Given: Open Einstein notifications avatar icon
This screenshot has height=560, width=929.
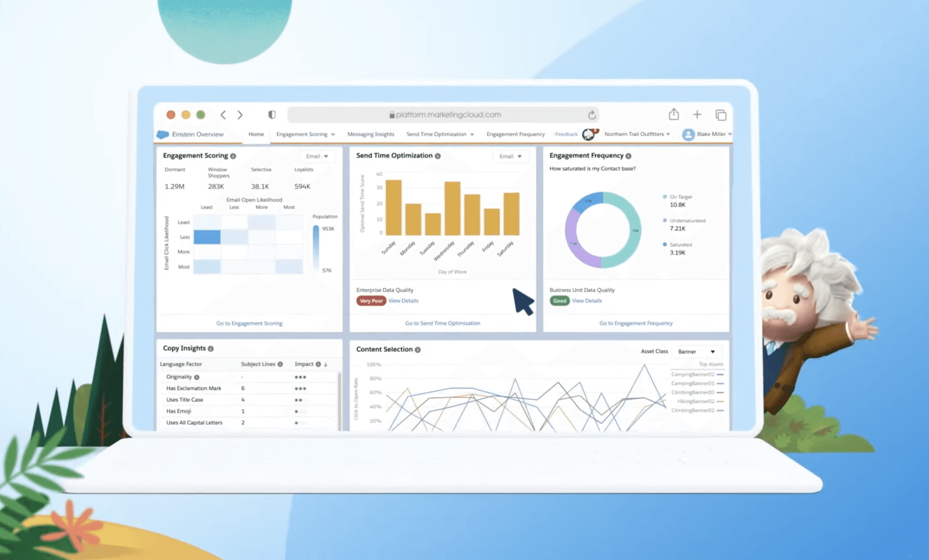Looking at the screenshot, I should [589, 134].
